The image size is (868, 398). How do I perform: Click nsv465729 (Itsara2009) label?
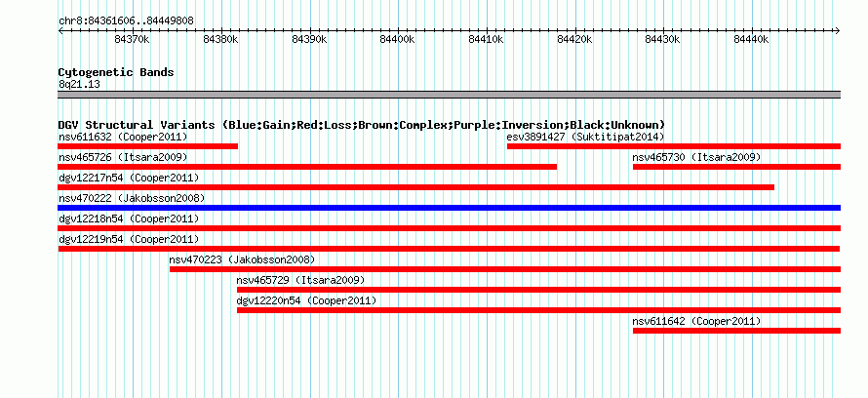[300, 280]
